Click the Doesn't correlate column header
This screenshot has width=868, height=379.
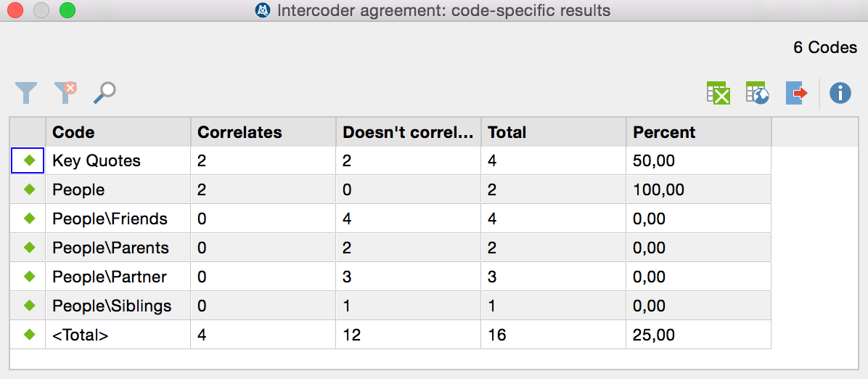(x=408, y=132)
